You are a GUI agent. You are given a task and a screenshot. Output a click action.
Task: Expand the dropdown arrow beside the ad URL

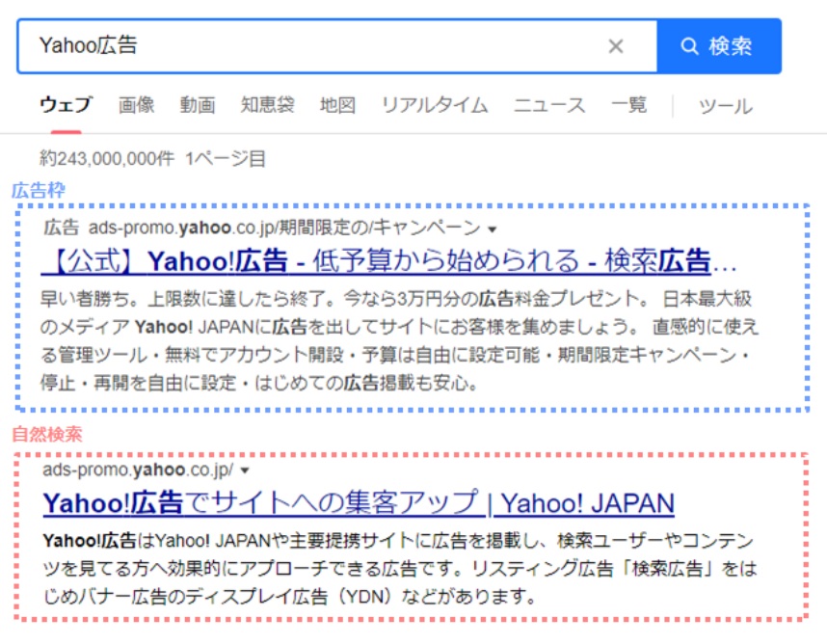click(493, 229)
